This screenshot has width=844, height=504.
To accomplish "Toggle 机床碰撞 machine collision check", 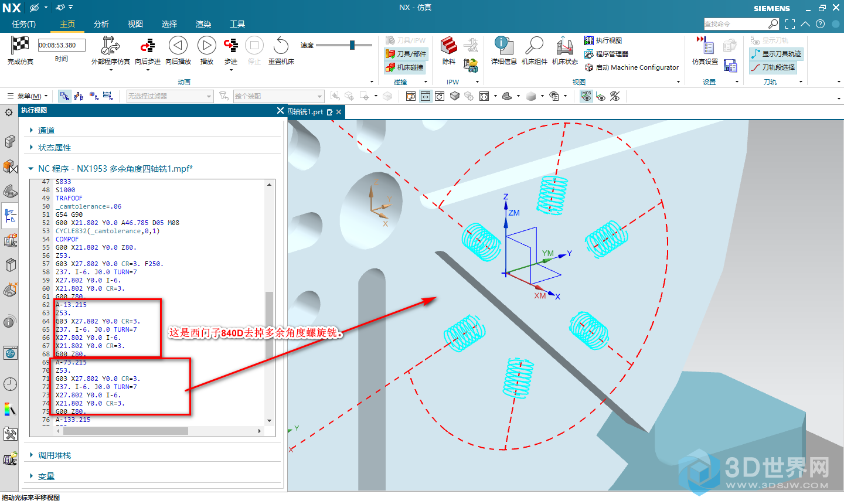I will point(404,67).
